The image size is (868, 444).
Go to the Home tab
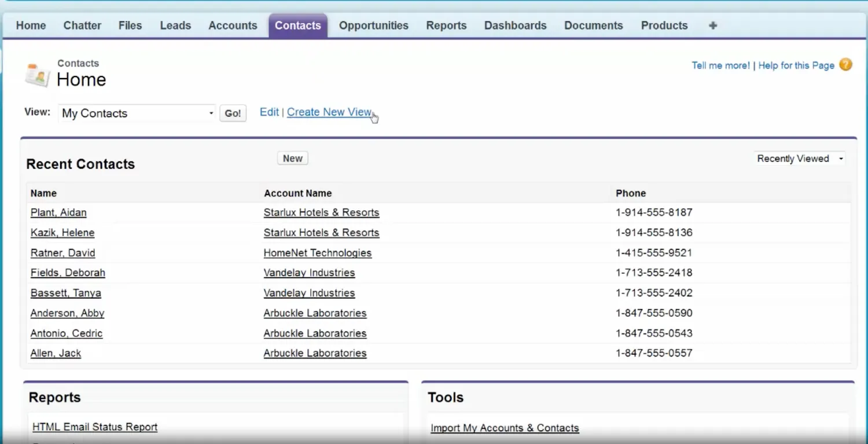[x=31, y=25]
